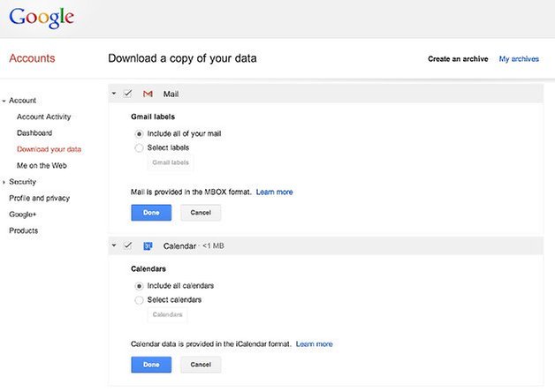Go to Dashboard in sidebar
The height and width of the screenshot is (392, 555).
point(34,133)
